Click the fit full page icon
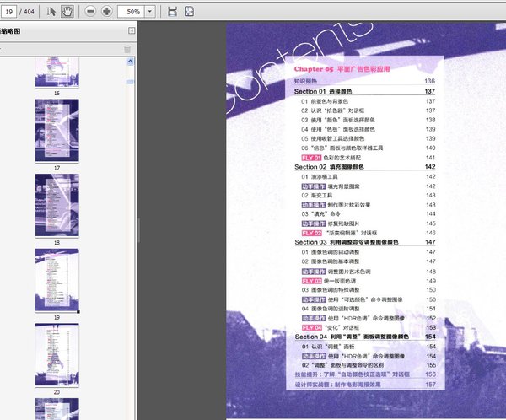Screen dimensions: 506x420 coord(189,12)
